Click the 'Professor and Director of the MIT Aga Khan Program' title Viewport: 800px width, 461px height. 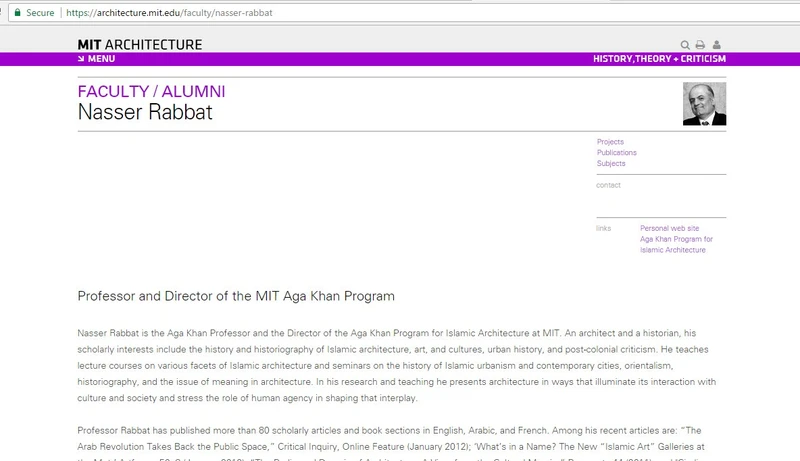click(236, 296)
